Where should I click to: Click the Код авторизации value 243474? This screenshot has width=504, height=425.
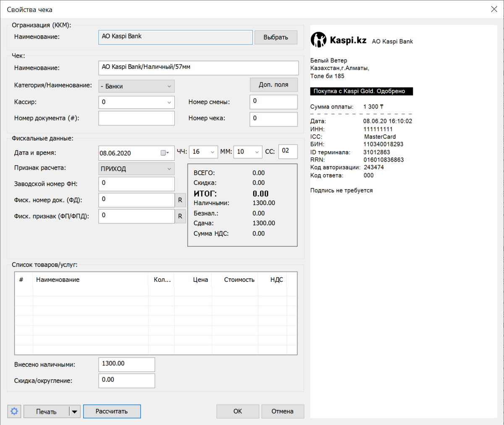click(374, 167)
